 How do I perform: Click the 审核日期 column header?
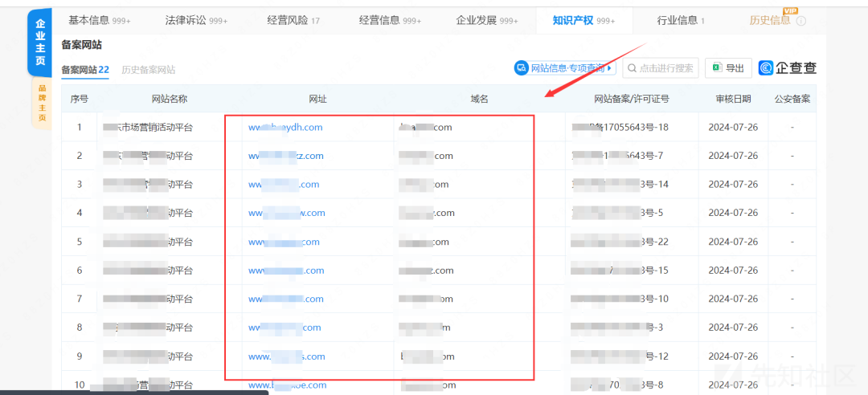733,99
